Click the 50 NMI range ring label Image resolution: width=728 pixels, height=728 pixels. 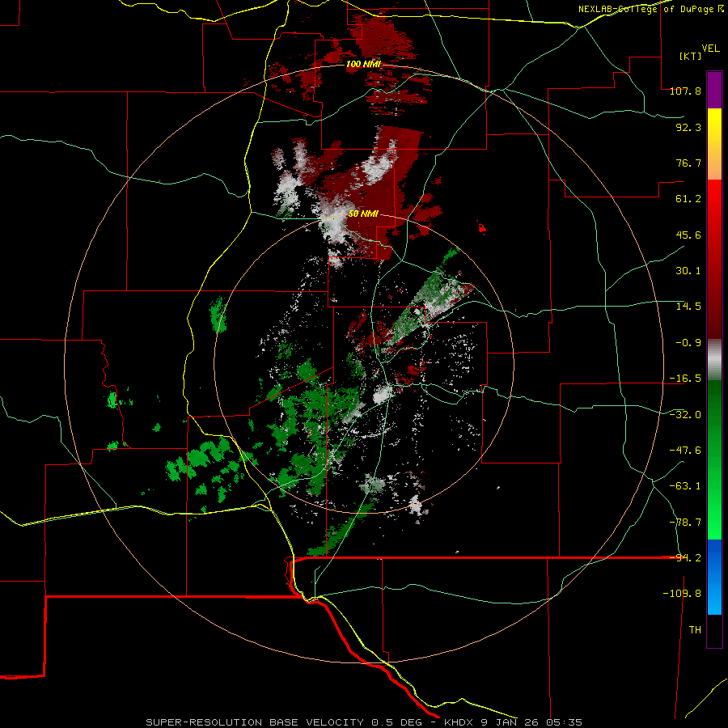[x=363, y=214]
